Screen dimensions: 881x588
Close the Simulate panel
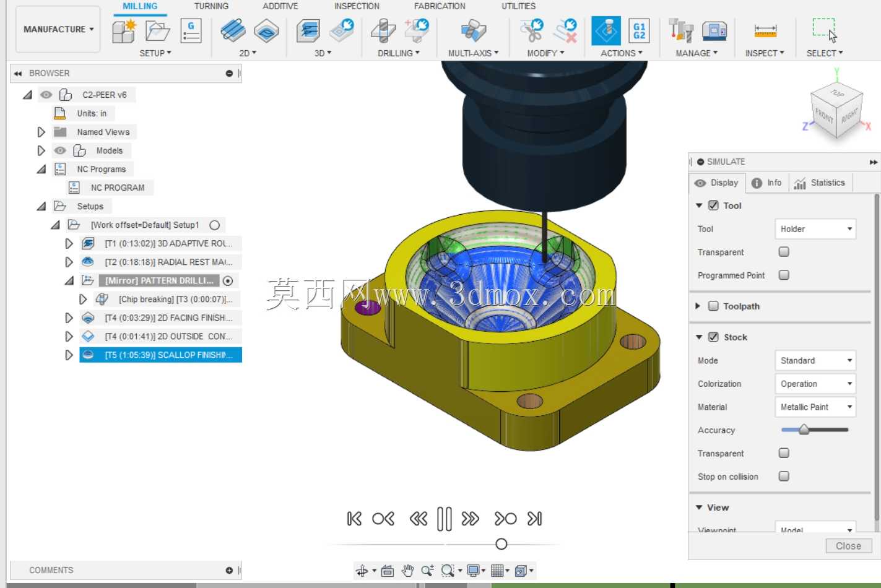(848, 546)
